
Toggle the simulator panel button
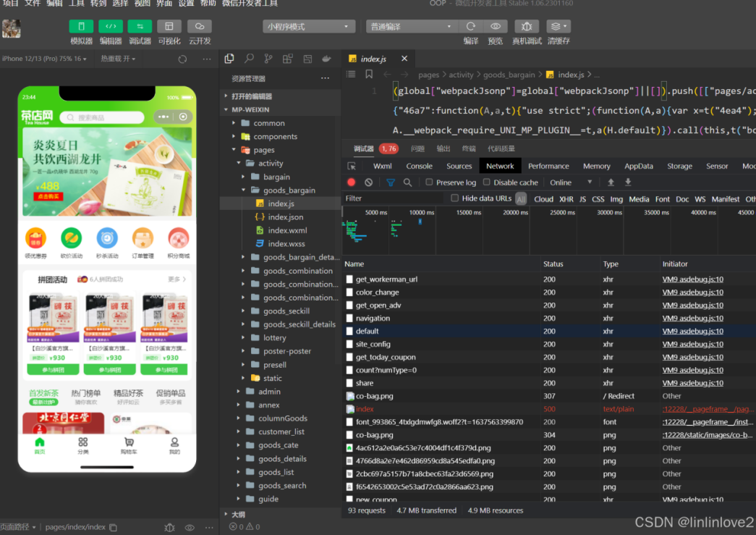click(81, 27)
